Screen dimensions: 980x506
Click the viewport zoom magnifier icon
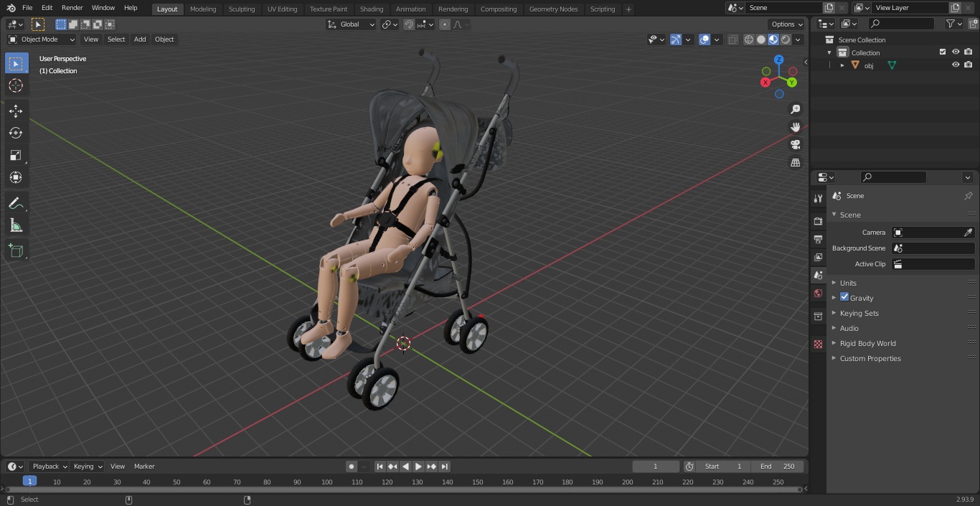(795, 109)
